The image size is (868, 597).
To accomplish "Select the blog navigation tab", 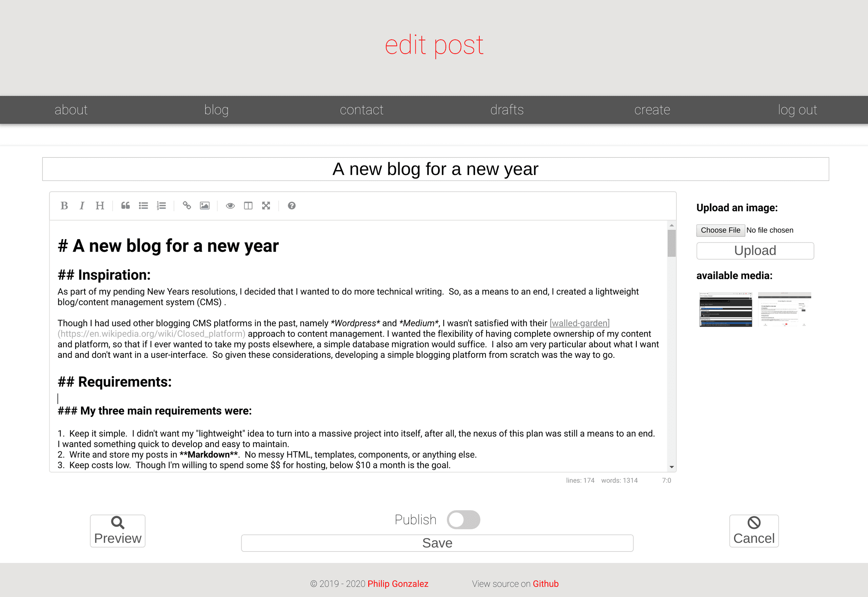I will pos(217,110).
